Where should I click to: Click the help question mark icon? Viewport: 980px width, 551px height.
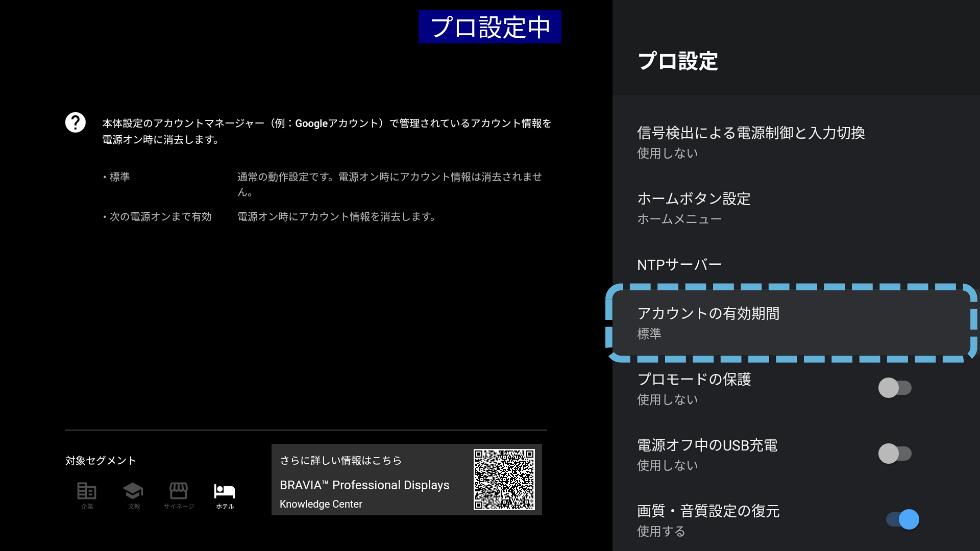coord(76,122)
